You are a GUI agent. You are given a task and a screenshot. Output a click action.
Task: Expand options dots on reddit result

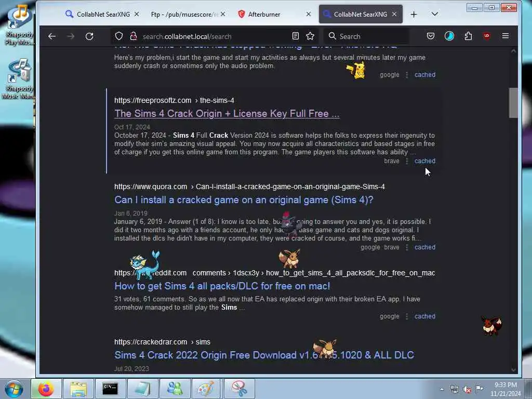407,316
